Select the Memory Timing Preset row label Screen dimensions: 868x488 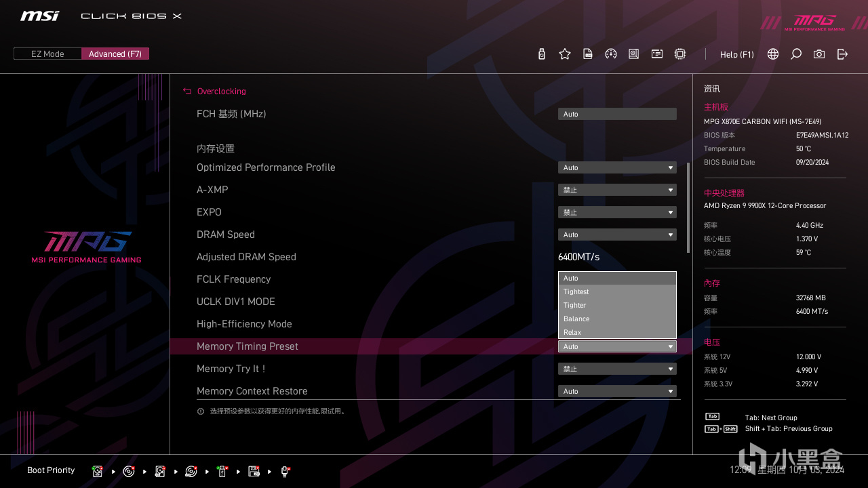tap(248, 346)
